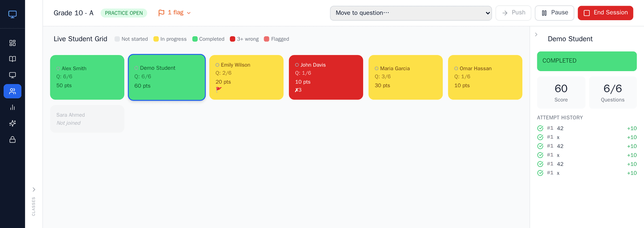Expand the Classes side panel chevron
This screenshot has width=644, height=228.
[34, 189]
